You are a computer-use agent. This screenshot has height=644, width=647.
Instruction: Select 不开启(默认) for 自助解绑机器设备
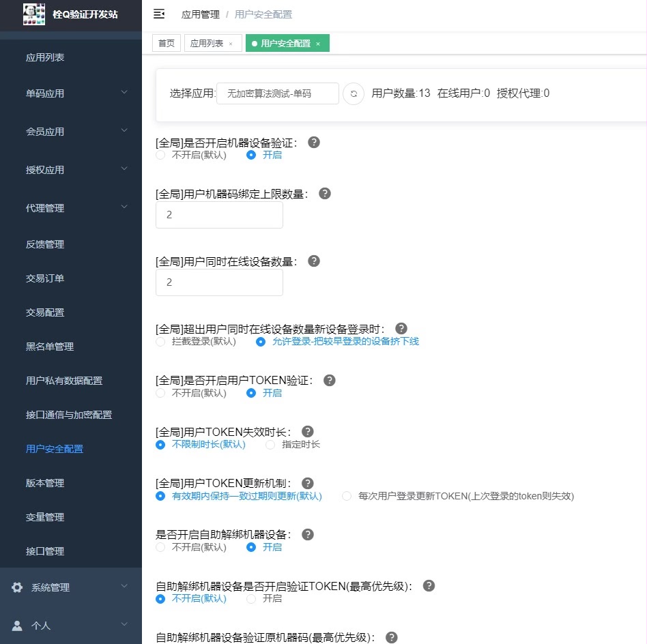(192, 547)
